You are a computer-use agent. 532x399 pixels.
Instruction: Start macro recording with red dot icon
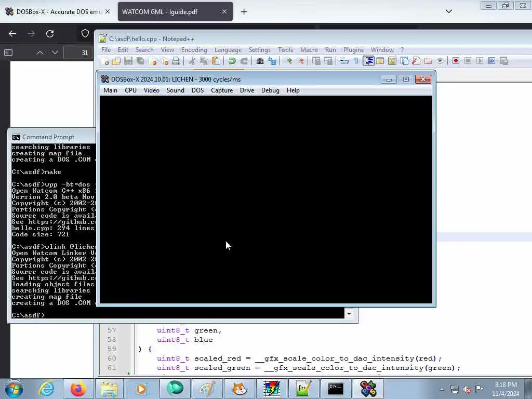coord(456,61)
